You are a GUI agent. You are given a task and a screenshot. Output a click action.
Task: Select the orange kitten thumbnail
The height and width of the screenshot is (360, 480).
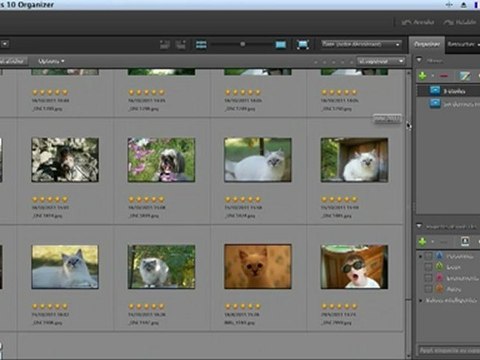click(258, 267)
